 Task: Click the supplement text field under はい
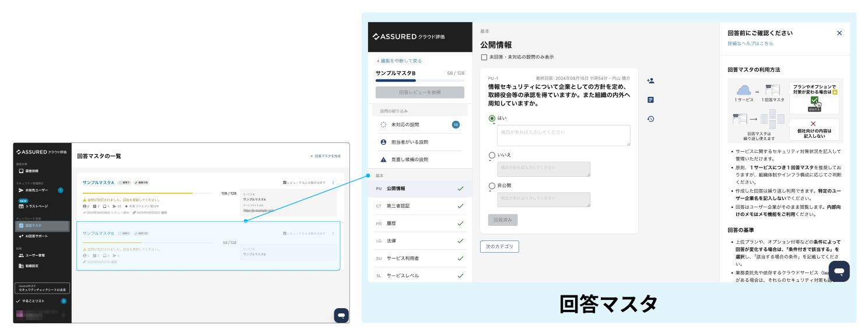(x=563, y=135)
